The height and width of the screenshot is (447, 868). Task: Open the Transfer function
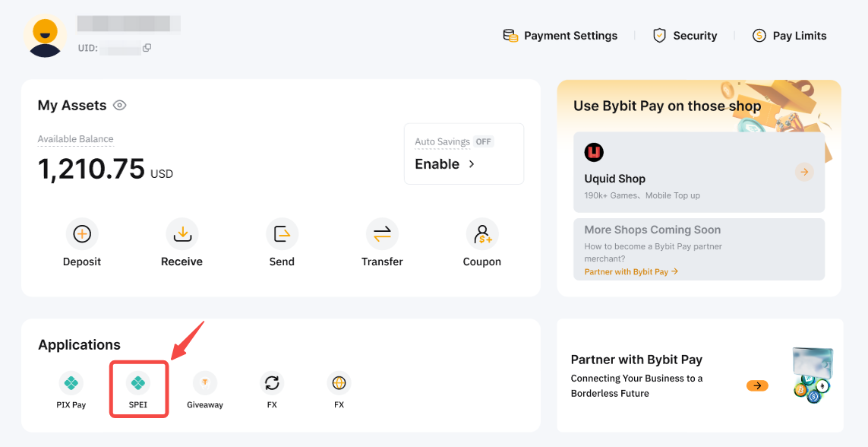pos(382,235)
